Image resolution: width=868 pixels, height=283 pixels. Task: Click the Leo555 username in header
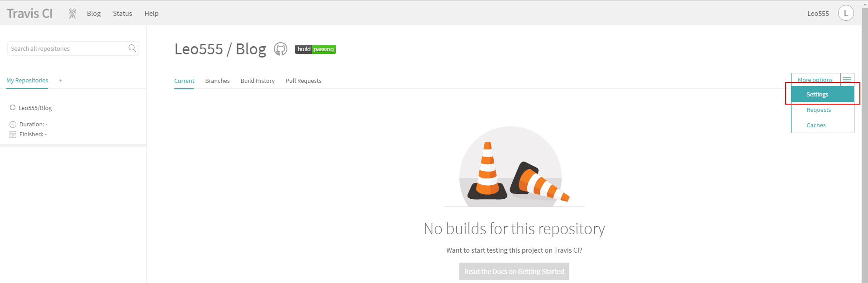pos(818,14)
